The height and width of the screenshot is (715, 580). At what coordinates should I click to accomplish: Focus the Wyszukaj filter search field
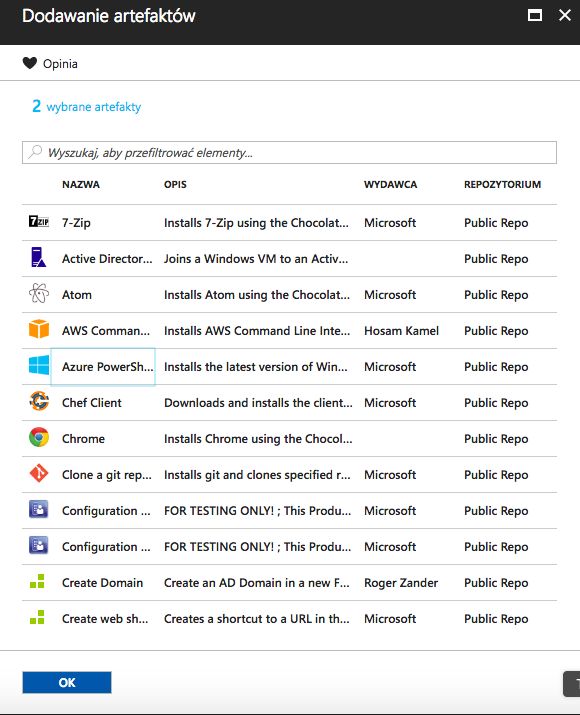289,152
